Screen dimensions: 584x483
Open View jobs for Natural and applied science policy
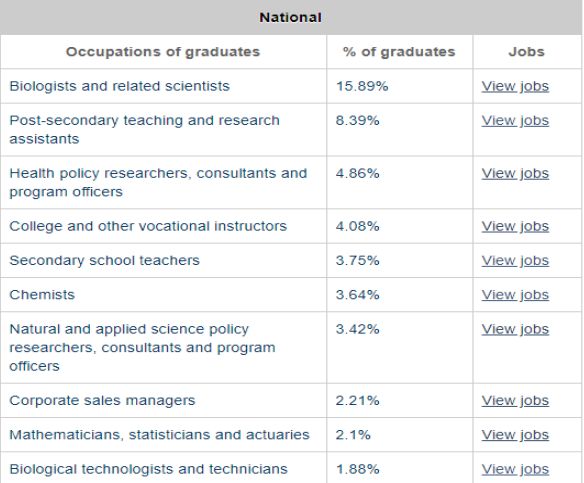515,329
